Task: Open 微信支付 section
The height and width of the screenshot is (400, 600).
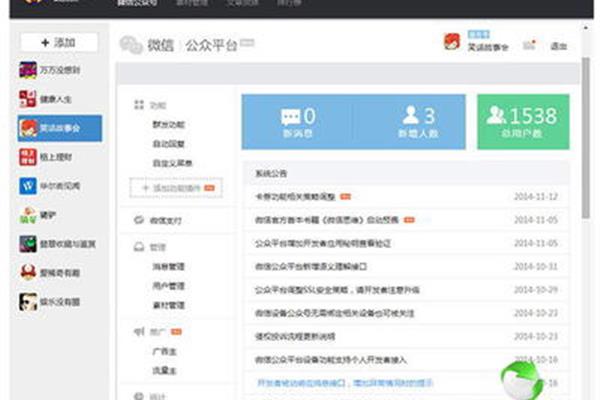Action: 166,220
